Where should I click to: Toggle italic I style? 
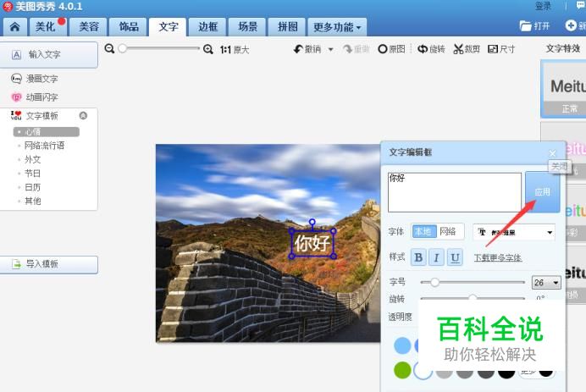point(436,257)
